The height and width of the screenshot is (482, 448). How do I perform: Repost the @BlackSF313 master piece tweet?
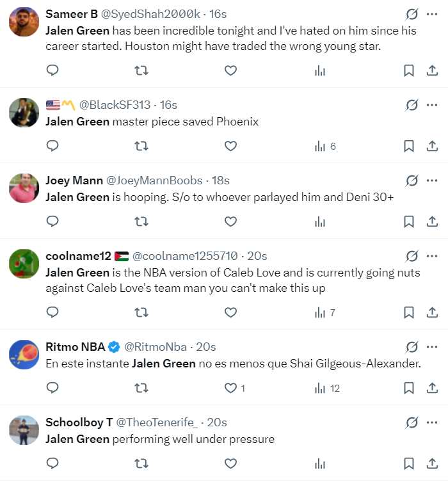[141, 147]
